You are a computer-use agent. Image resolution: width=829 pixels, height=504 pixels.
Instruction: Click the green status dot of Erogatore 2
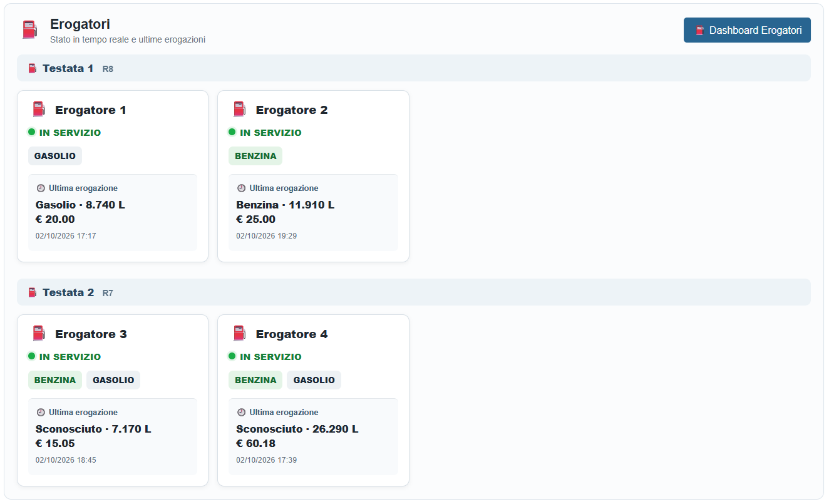click(232, 132)
